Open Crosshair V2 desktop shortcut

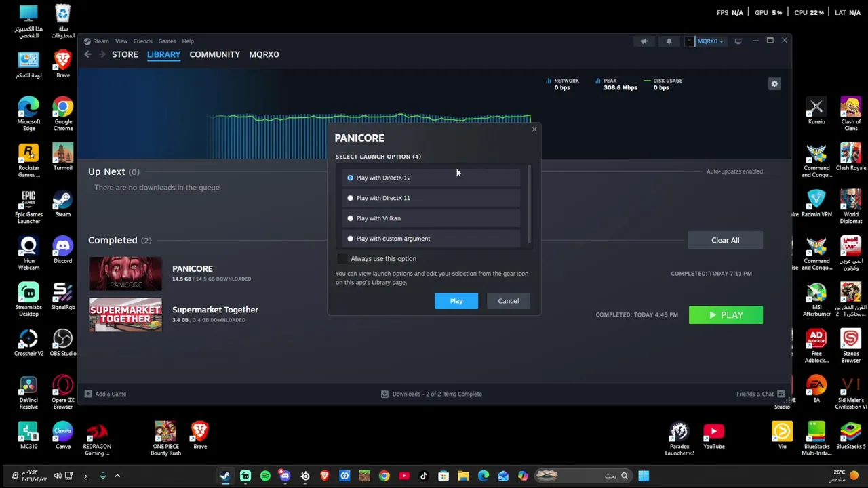(x=28, y=343)
